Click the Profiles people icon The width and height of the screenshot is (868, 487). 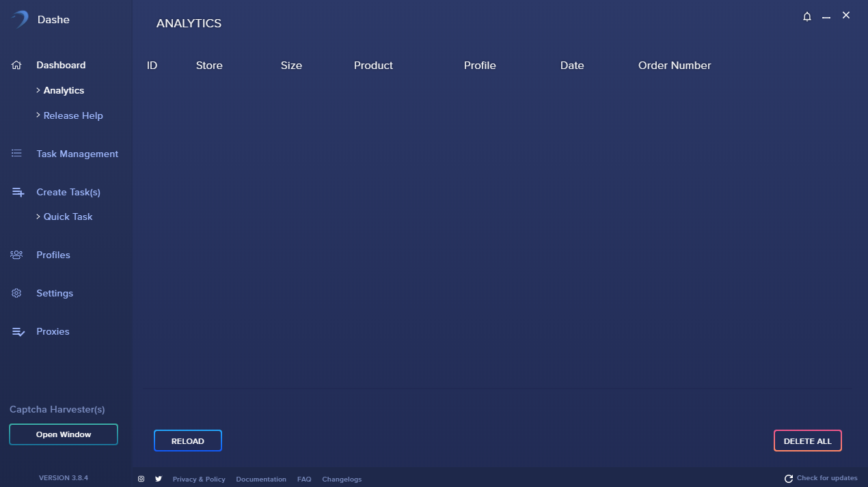click(x=17, y=255)
